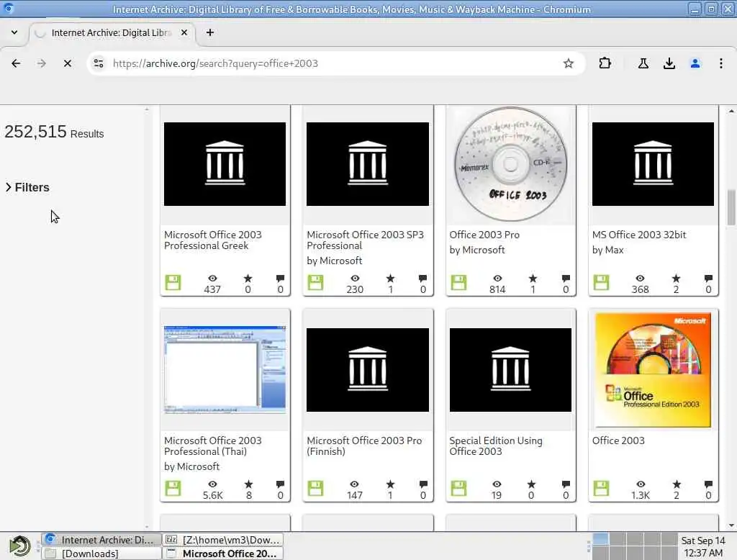Click 'by Microsoft' under Office 2003 Pro
Screen dimensions: 737x560
[x=477, y=250]
